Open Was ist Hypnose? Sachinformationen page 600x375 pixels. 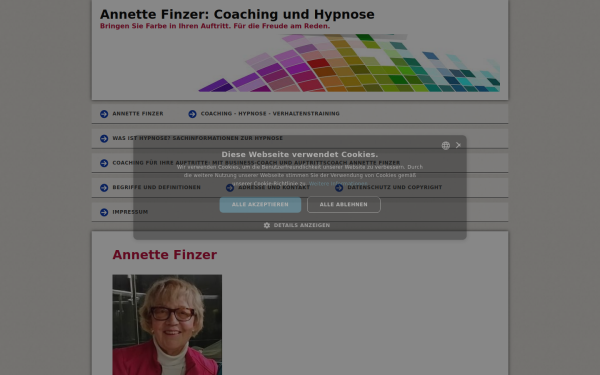point(197,138)
